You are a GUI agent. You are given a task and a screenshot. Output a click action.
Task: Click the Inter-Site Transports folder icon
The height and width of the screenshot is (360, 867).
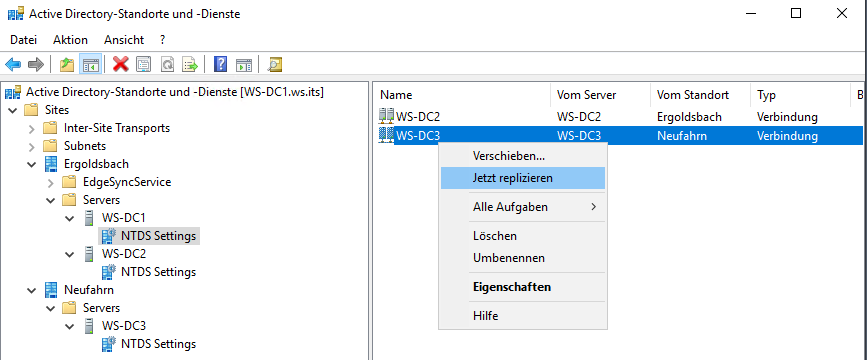click(50, 128)
